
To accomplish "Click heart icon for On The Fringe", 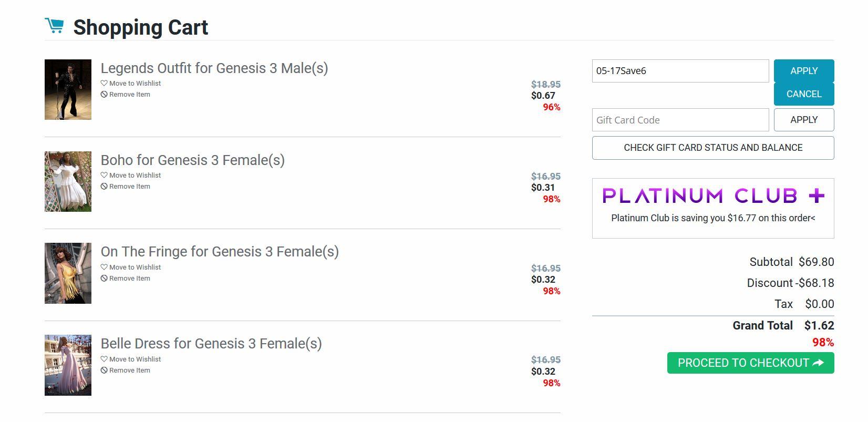I will click(x=104, y=267).
